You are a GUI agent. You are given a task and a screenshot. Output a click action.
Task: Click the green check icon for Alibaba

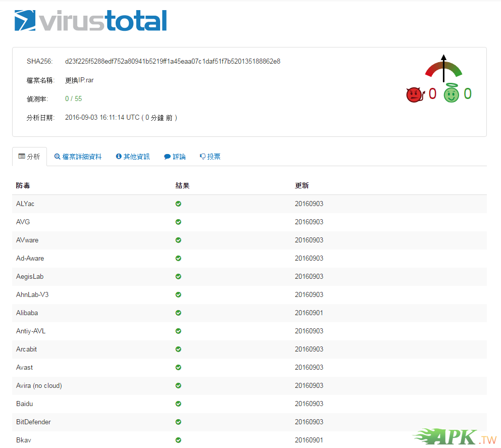(178, 313)
